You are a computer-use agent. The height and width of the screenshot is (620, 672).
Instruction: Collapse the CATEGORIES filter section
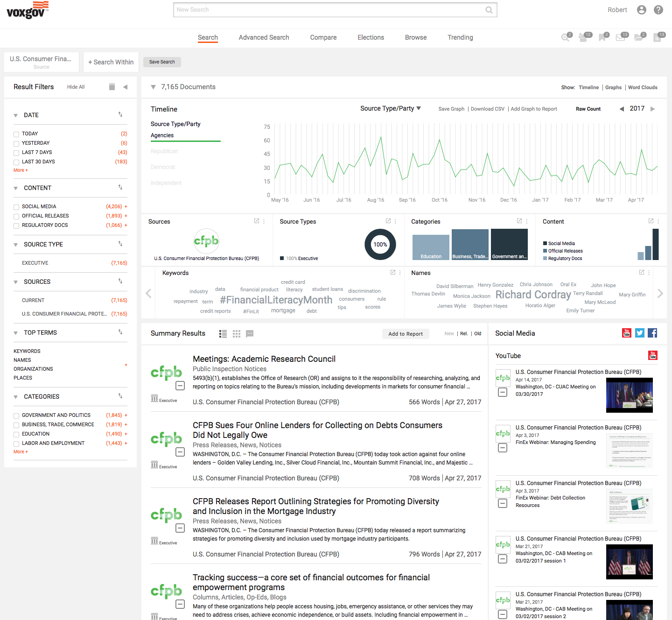[16, 397]
